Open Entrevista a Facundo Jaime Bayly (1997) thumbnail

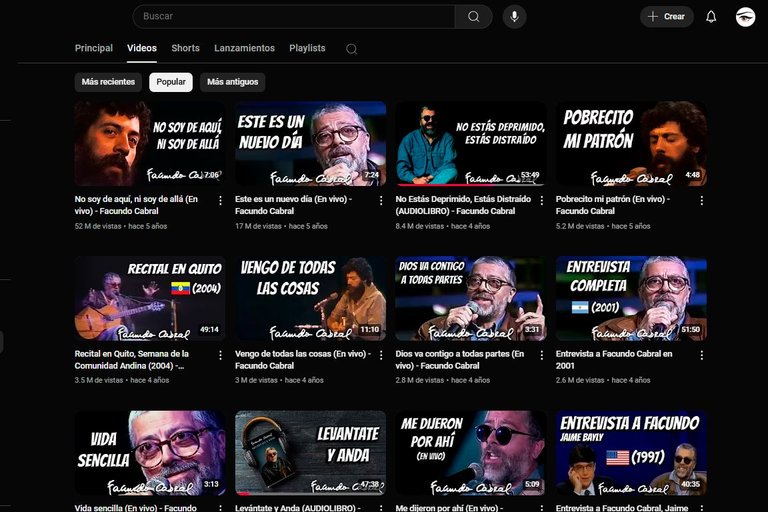point(631,453)
